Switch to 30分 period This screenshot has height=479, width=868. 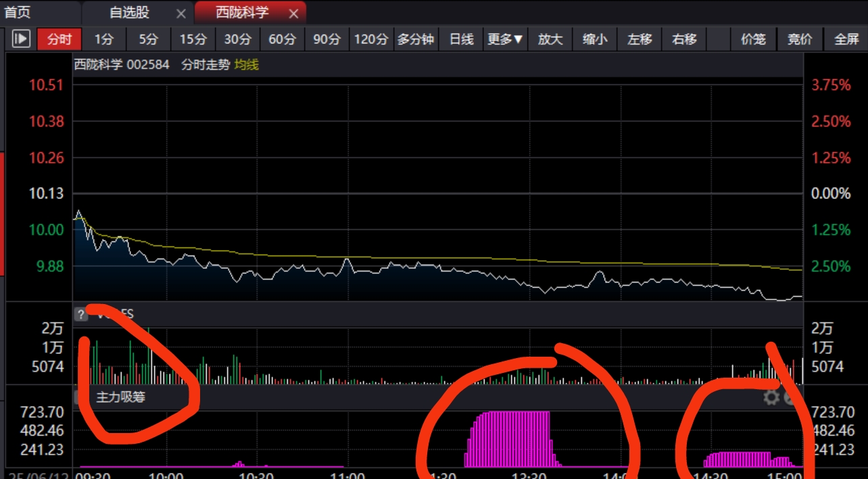point(238,39)
